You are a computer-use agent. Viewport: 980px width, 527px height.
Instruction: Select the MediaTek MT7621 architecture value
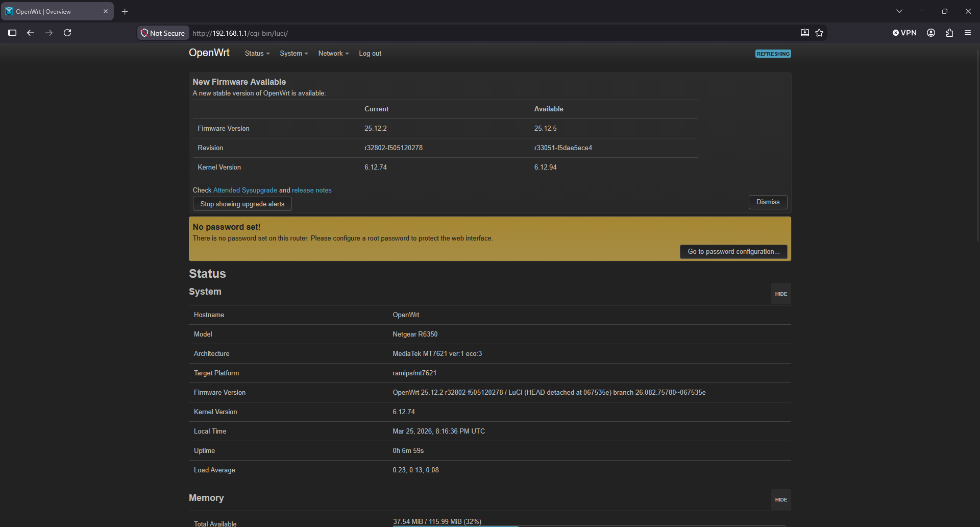pyautogui.click(x=437, y=354)
